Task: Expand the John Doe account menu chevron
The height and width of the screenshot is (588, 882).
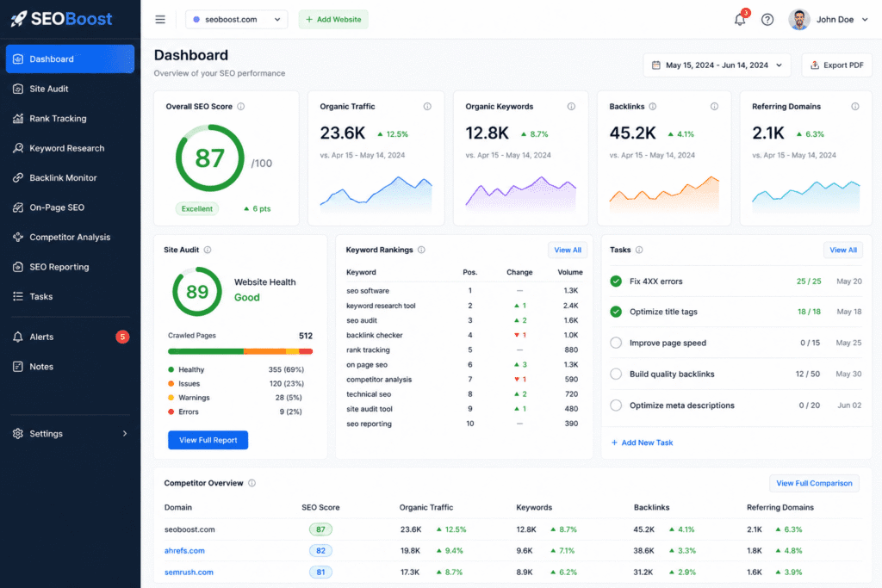Action: click(x=865, y=20)
